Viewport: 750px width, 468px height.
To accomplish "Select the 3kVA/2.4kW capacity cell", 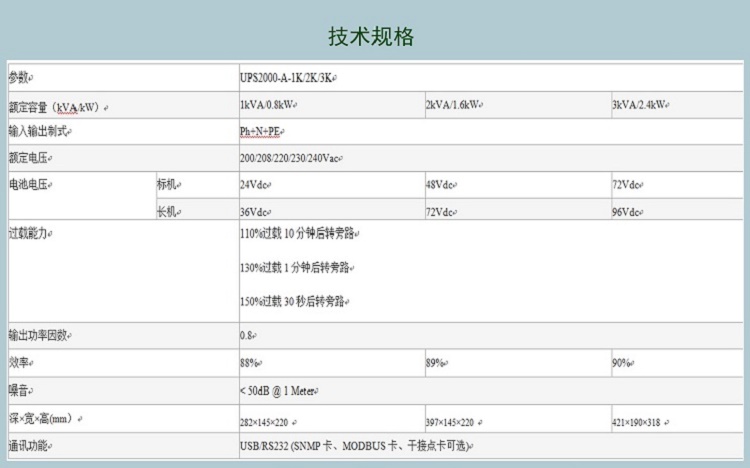I will pos(641,104).
